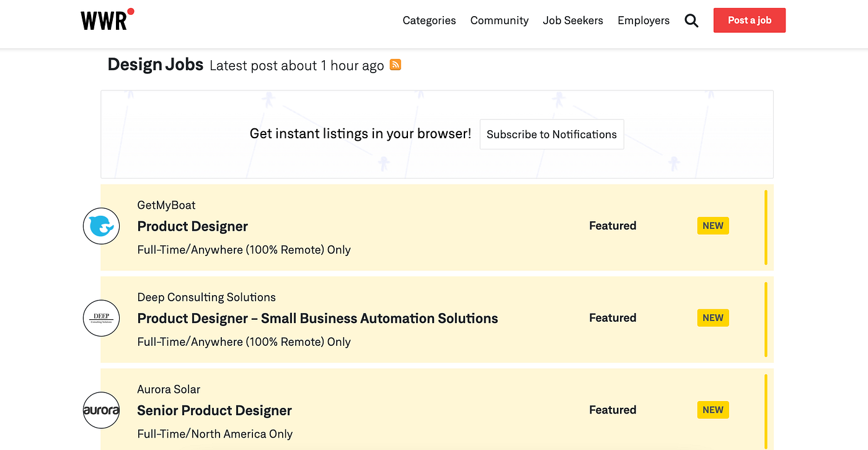This screenshot has width=868, height=450.
Task: Click Featured label on Aurora Solar listing
Action: tap(613, 410)
